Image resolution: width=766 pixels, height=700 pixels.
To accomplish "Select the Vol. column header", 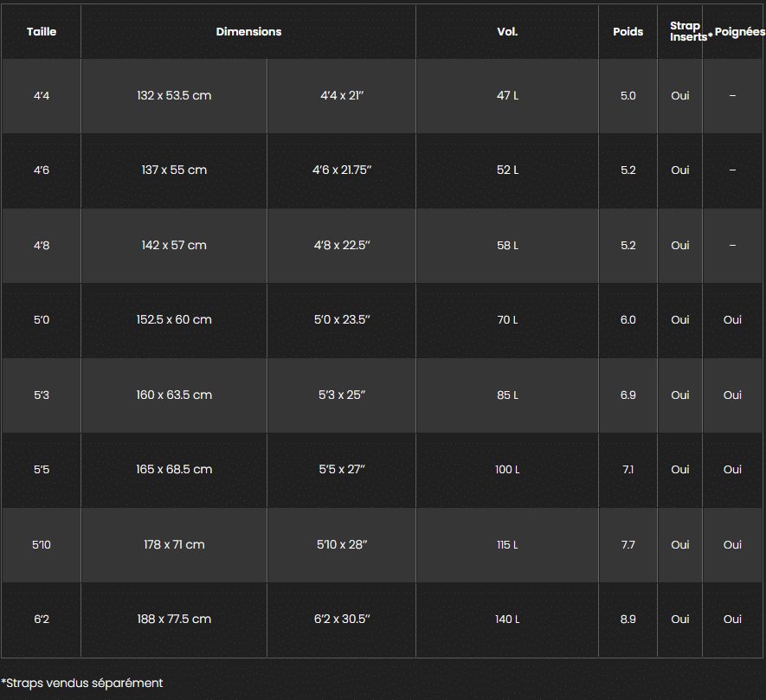I will 507,32.
